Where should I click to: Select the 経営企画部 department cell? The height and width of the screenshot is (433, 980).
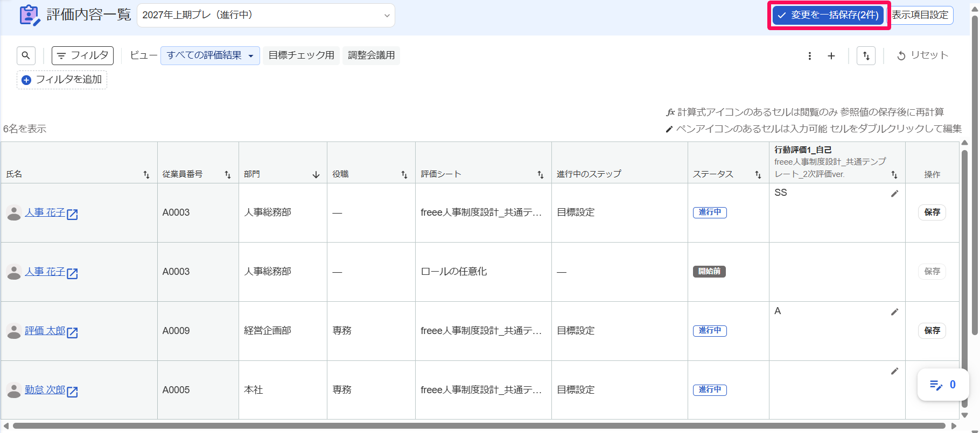coord(283,331)
